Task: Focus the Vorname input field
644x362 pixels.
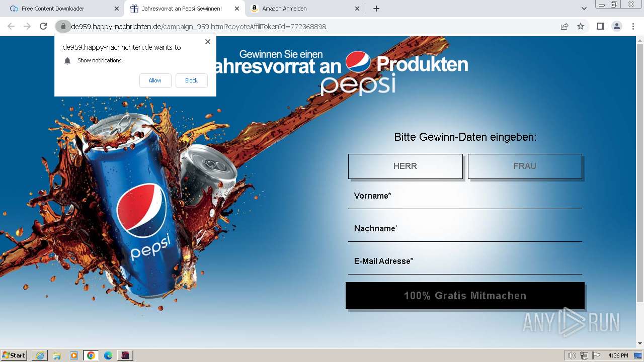Action: point(465,196)
